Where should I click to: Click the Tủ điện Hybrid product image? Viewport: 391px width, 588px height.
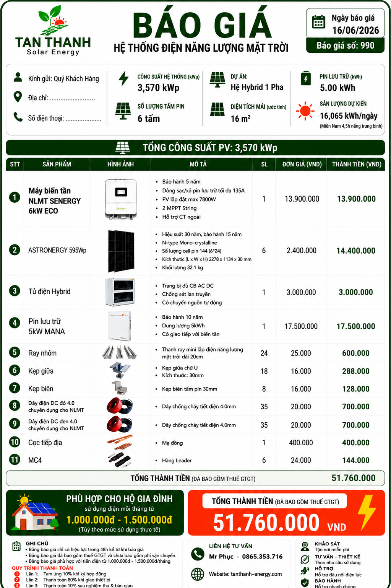coord(120,292)
